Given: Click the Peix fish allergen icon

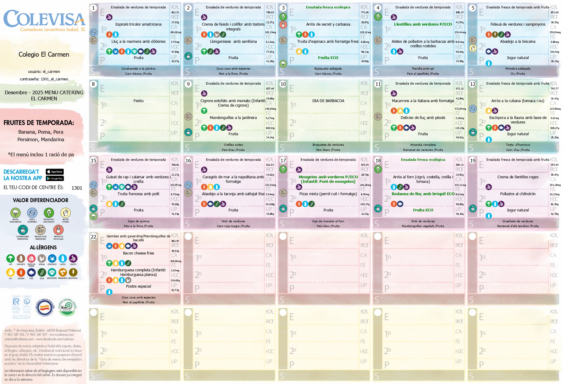Looking at the screenshot, I should click(31, 273).
